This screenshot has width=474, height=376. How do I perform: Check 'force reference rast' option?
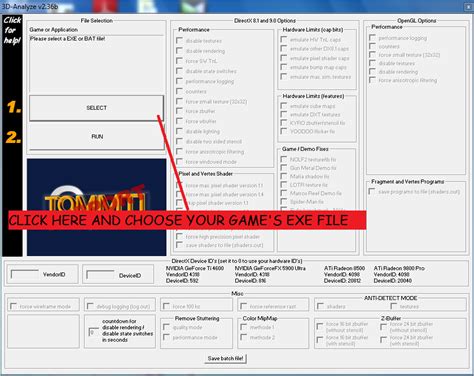point(244,306)
